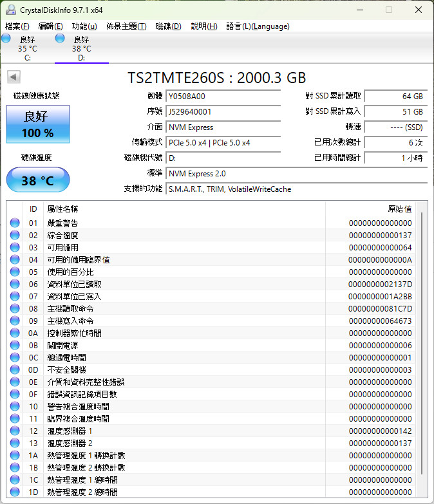Click the power on count value 6 次
The height and width of the screenshot is (504, 434).
[x=396, y=143]
